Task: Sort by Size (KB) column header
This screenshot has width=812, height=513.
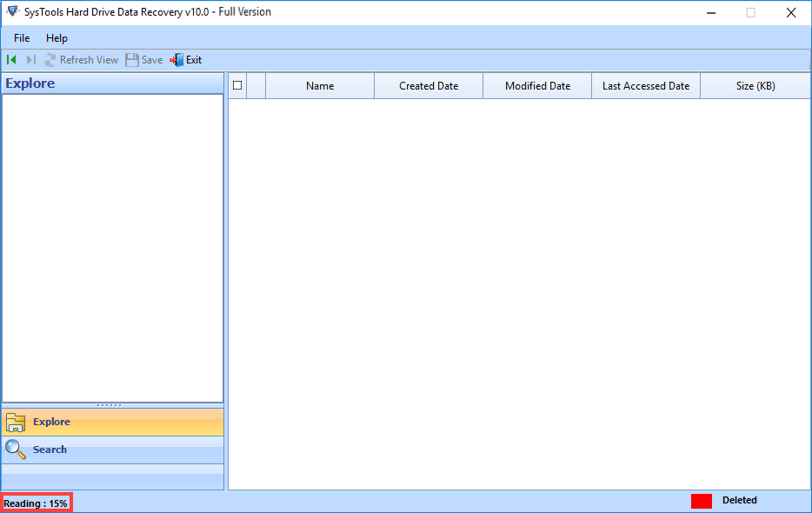Action: coord(755,86)
